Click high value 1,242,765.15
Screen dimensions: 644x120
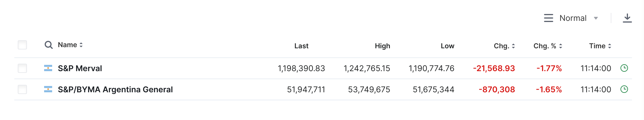367,68
